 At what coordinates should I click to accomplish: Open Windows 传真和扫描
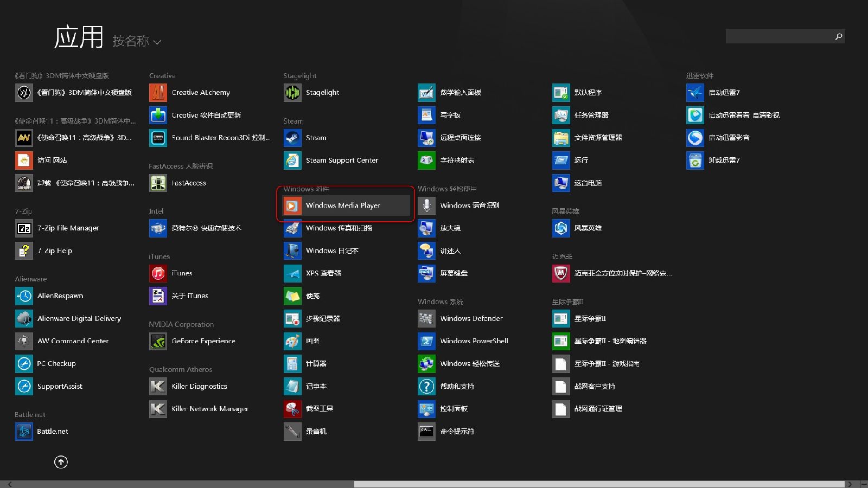[328, 228]
